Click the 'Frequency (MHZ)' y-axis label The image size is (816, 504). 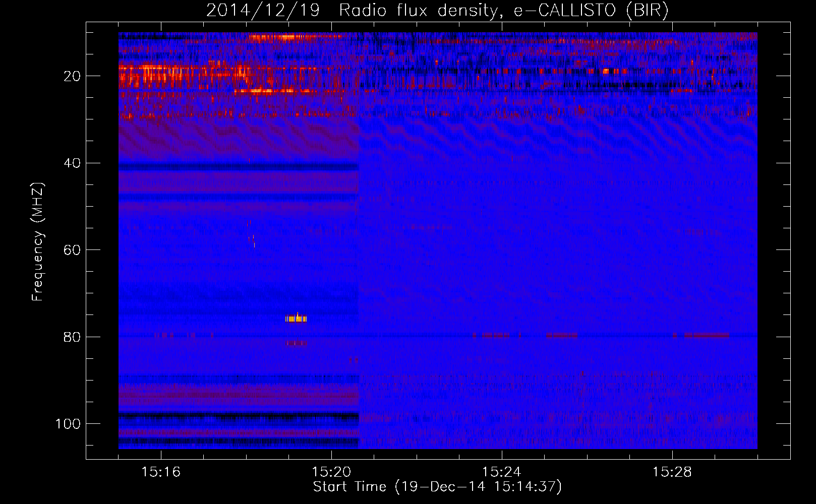point(38,242)
